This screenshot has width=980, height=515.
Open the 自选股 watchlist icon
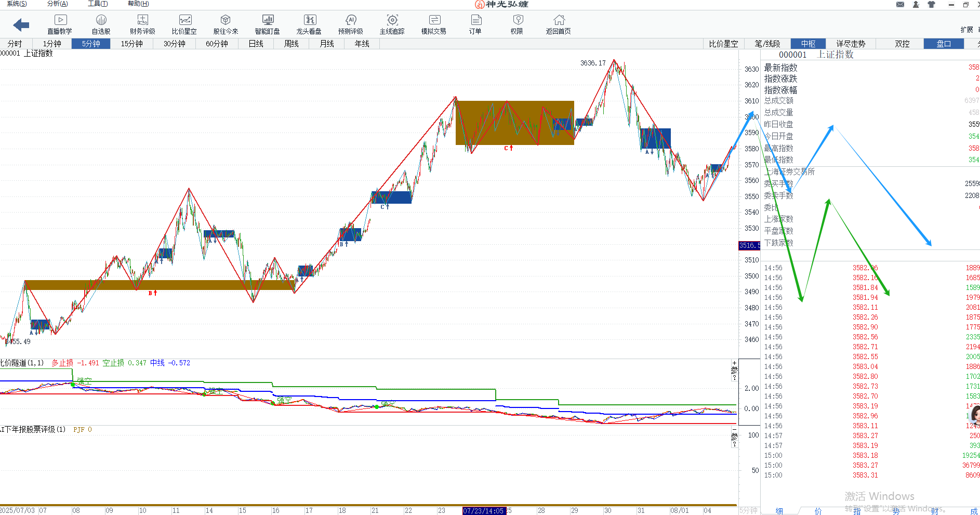pyautogui.click(x=101, y=24)
